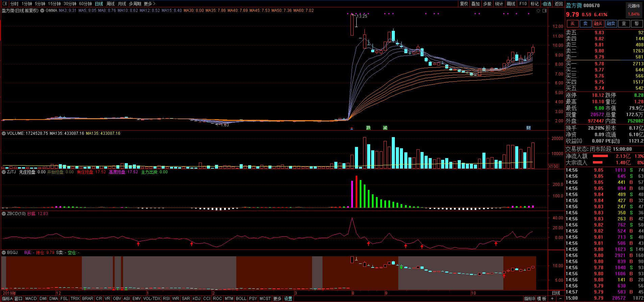
Task: Toggle 复权 price adjustment mode
Action: (x=464, y=4)
